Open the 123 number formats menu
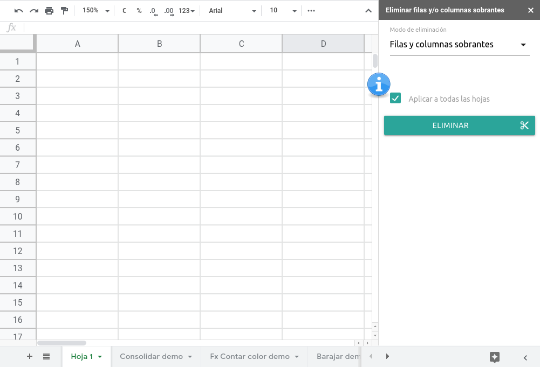540x367 pixels. 187,11
